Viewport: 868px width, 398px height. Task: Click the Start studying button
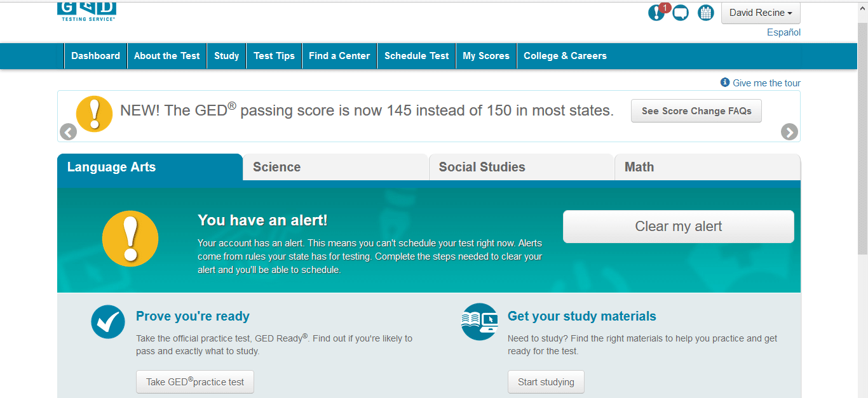[546, 382]
